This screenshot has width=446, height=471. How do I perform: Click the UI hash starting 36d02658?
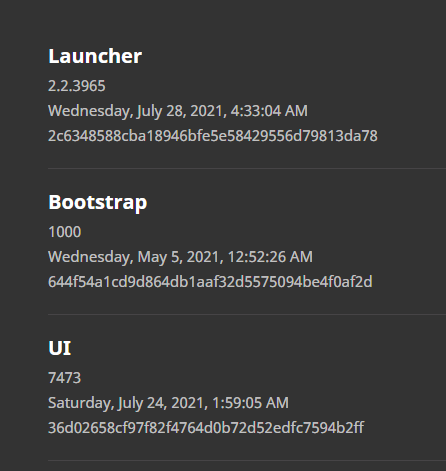206,428
